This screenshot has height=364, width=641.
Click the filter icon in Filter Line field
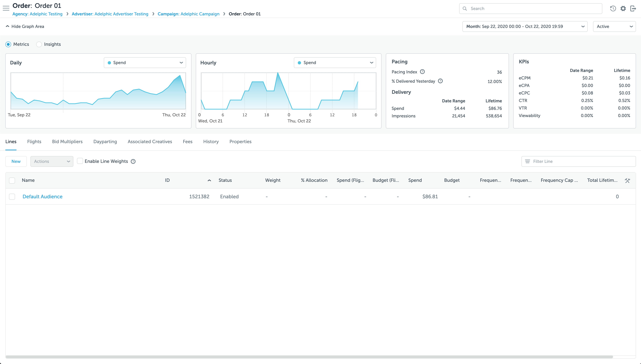528,161
